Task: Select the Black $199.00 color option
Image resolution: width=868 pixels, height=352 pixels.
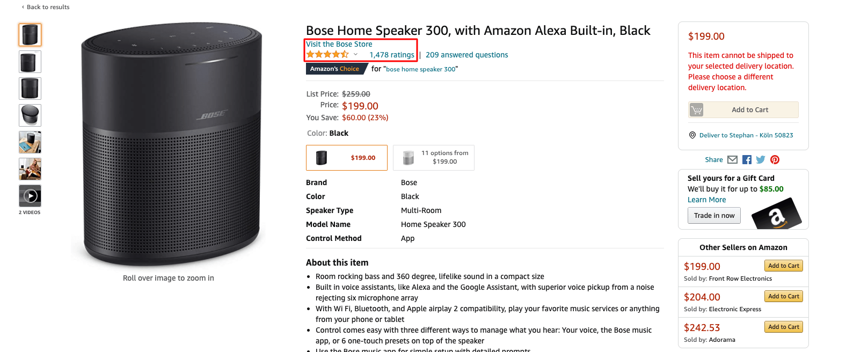Action: 347,158
